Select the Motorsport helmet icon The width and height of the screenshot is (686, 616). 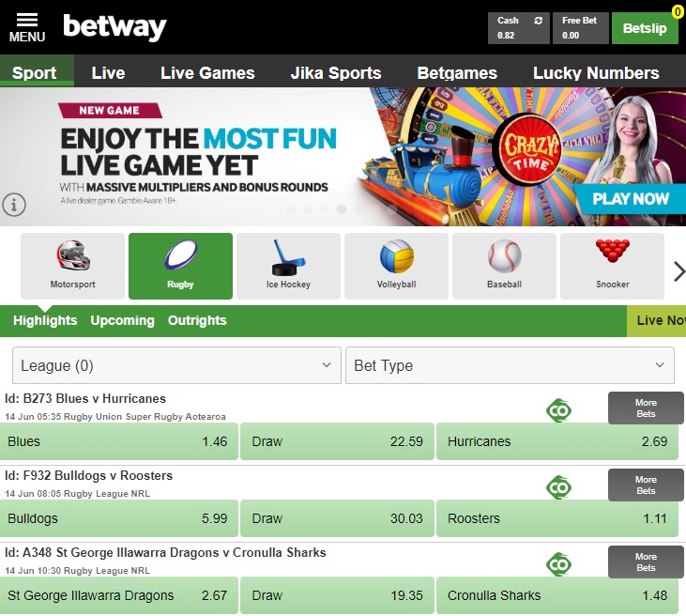(73, 255)
